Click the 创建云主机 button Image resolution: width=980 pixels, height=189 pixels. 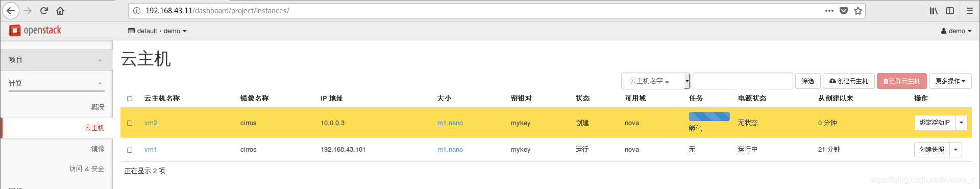click(x=848, y=81)
